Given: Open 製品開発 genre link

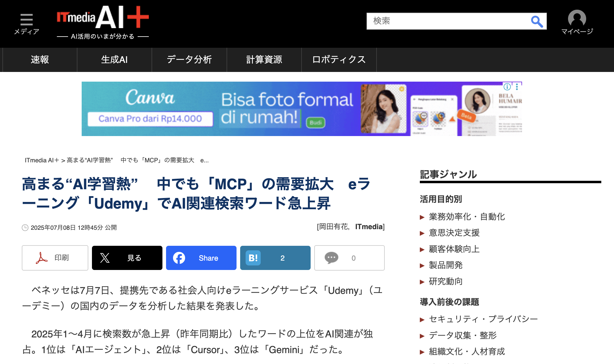Looking at the screenshot, I should pyautogui.click(x=446, y=265).
